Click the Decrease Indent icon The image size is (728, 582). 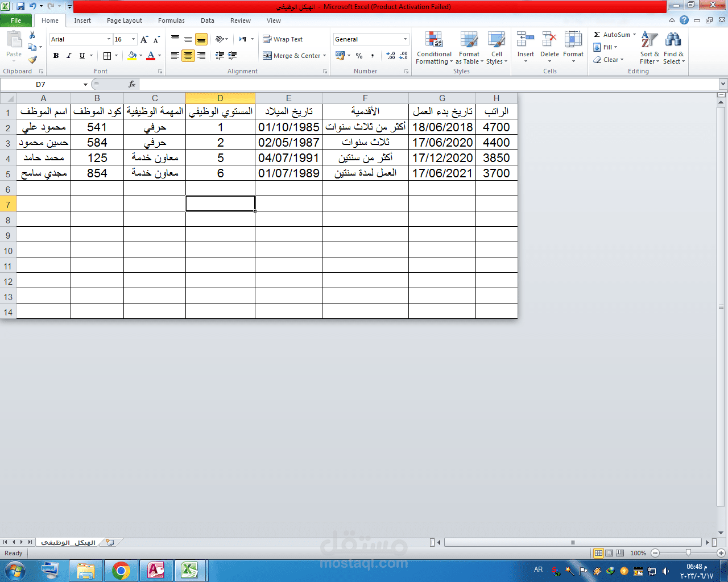pos(220,56)
